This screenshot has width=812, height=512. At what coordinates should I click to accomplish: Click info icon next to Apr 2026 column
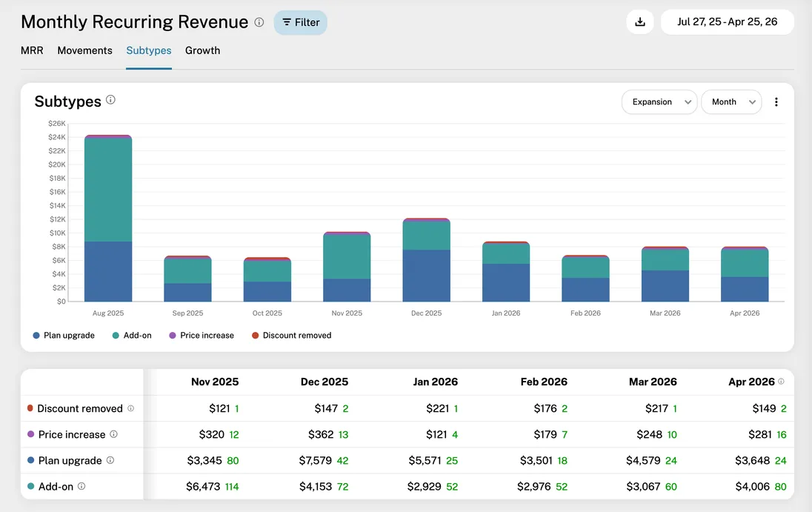point(781,382)
